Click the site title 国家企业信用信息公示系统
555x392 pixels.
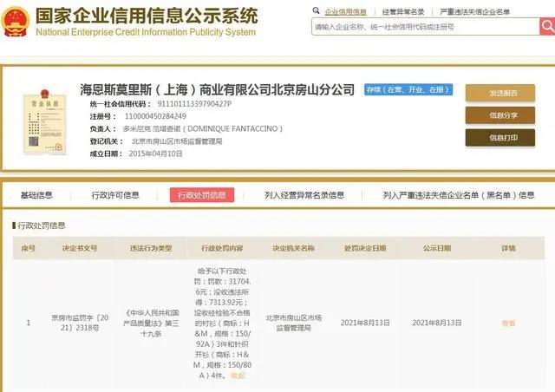click(147, 16)
